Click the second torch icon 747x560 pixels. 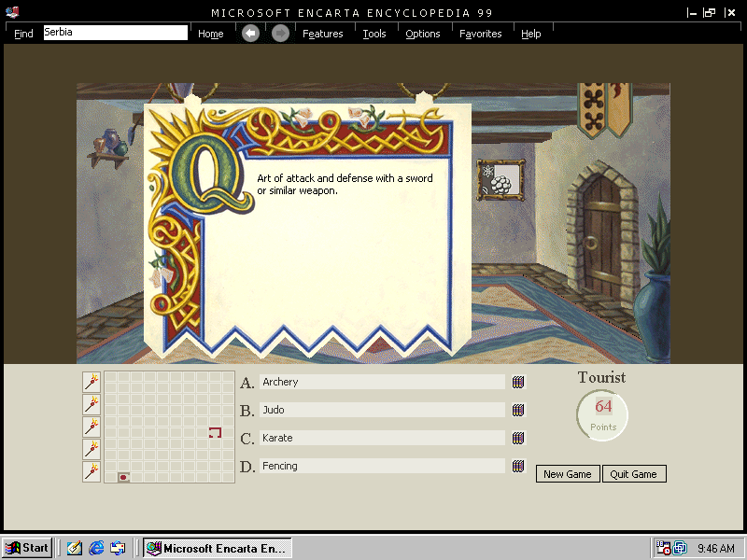coord(92,404)
